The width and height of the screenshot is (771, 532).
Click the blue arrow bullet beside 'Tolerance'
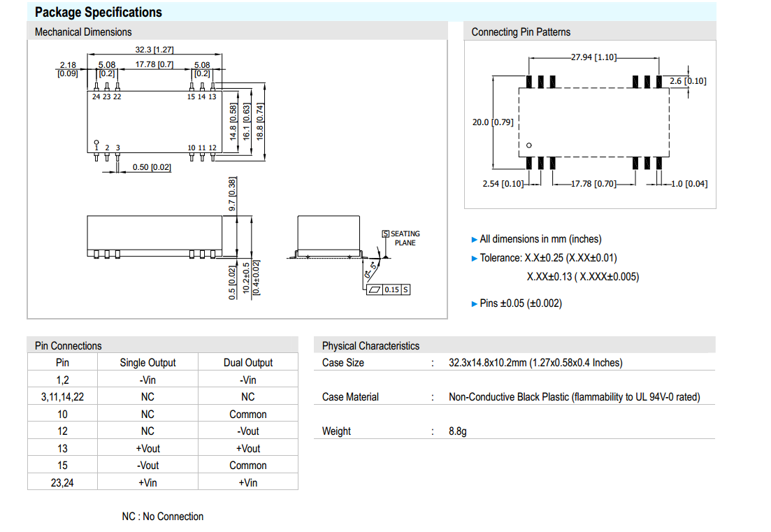475,259
